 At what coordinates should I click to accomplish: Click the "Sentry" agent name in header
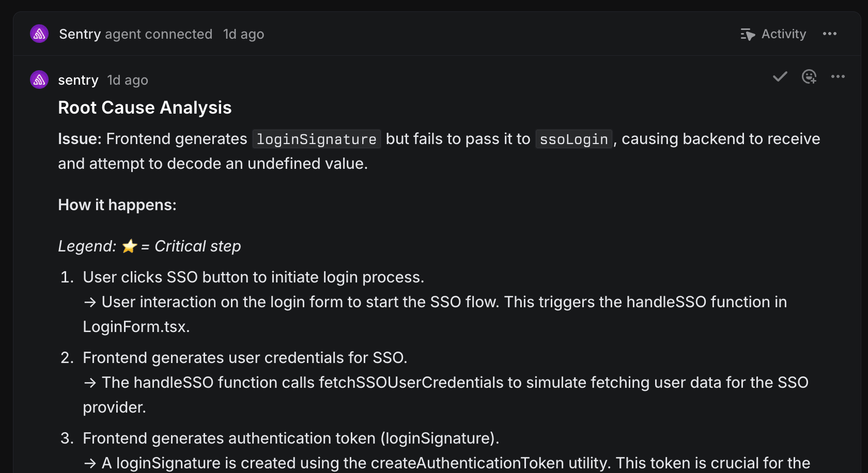[80, 34]
